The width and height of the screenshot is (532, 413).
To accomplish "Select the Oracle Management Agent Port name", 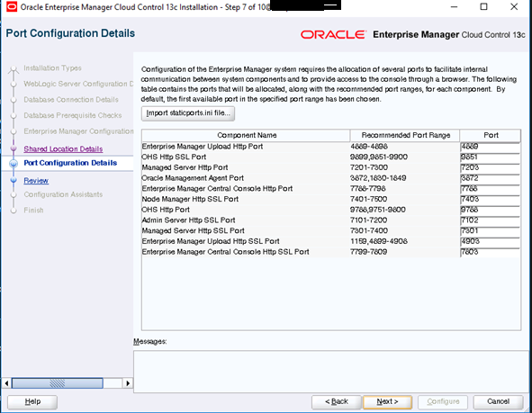I will [193, 178].
